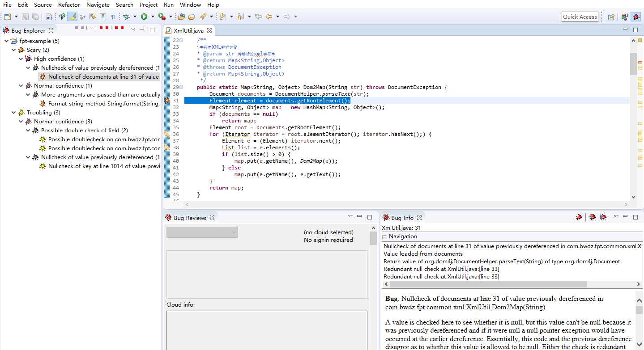Click the Open Perspective icon
Screen dimensions: 644x350
(611, 17)
